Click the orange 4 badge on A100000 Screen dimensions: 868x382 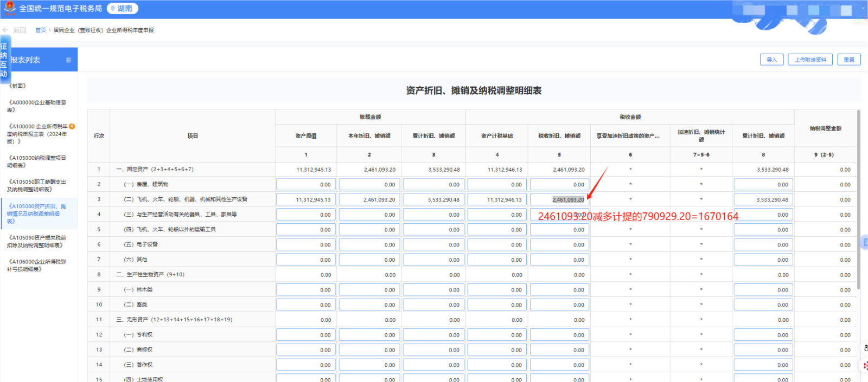coord(72,127)
